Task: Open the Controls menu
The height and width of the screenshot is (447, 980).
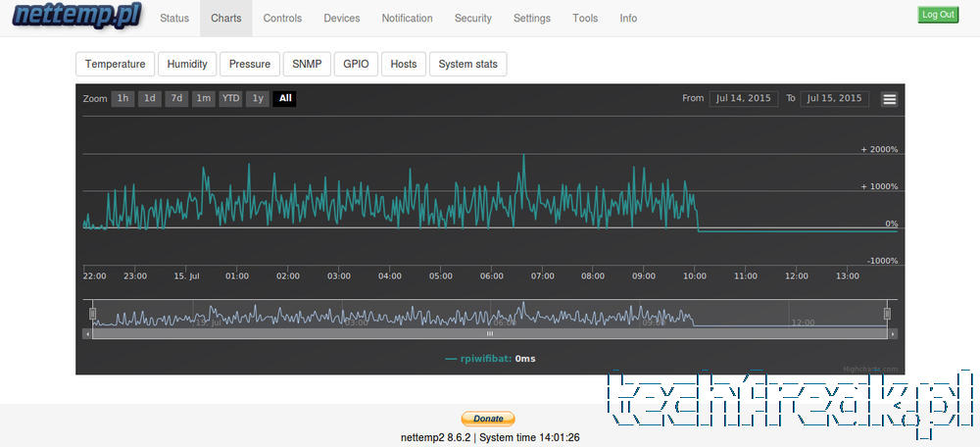Action: (x=282, y=18)
